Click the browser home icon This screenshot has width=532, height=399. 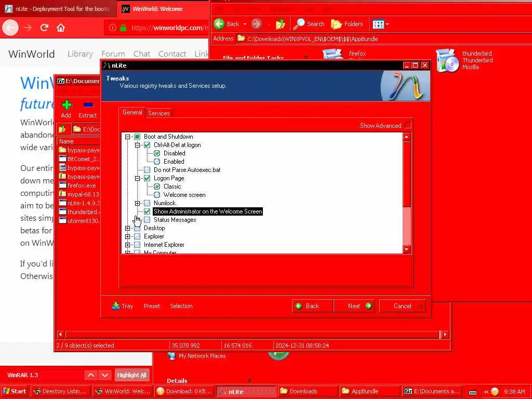coord(61,28)
